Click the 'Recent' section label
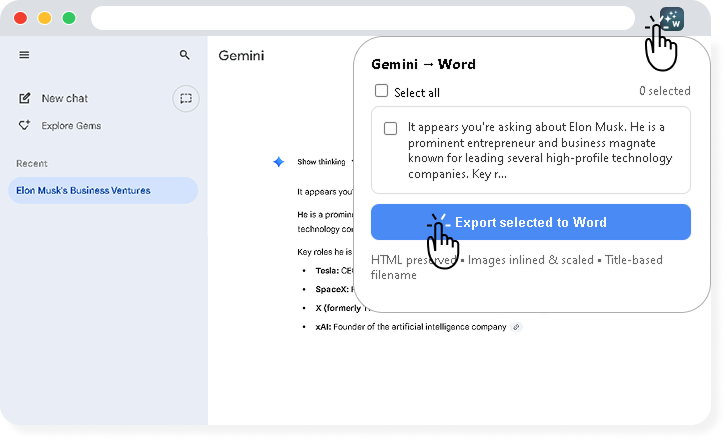This screenshot has width=727, height=441. pos(32,164)
